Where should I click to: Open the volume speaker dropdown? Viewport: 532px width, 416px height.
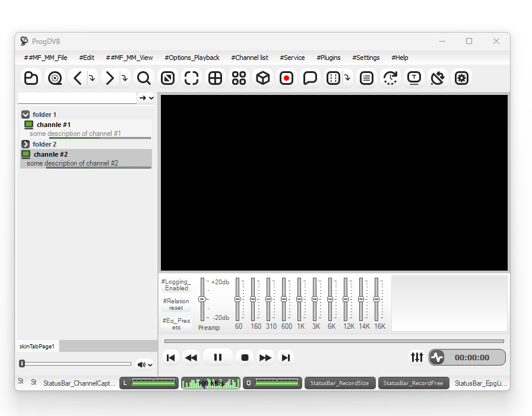click(145, 364)
